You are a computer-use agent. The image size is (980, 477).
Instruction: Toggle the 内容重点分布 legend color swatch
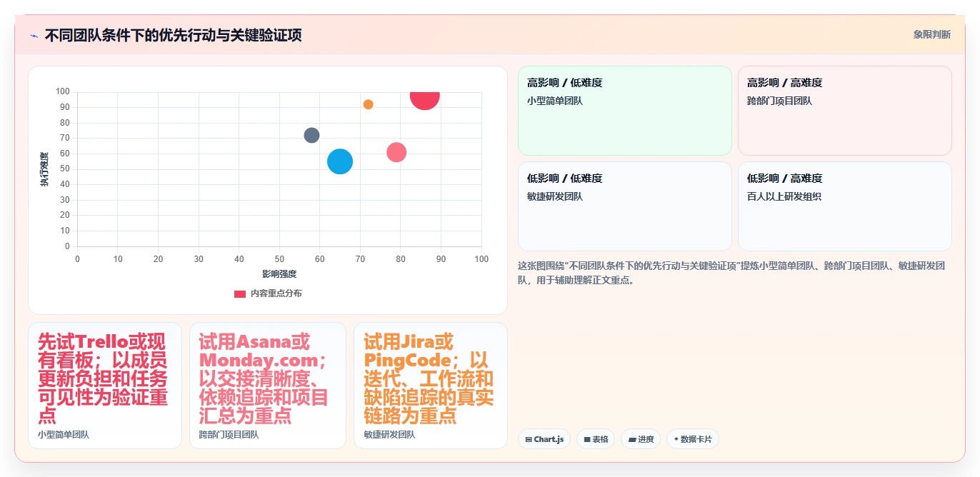(x=240, y=293)
